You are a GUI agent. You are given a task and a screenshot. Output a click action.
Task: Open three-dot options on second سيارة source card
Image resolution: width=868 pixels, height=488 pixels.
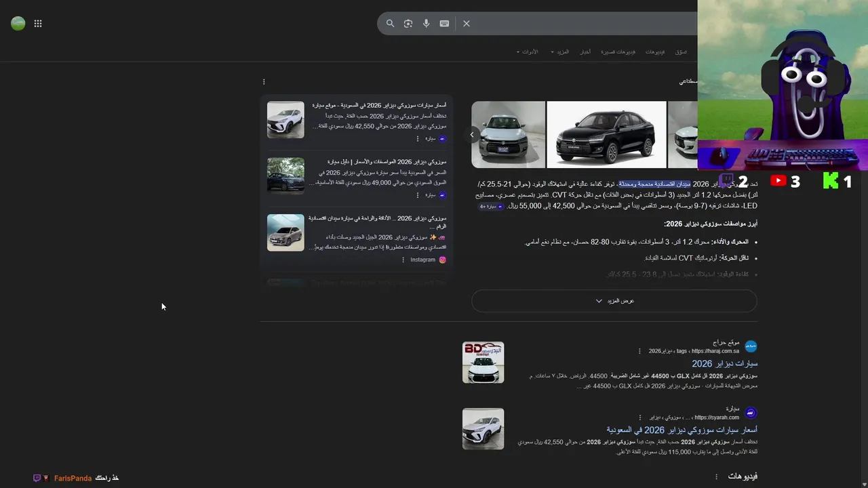[418, 195]
